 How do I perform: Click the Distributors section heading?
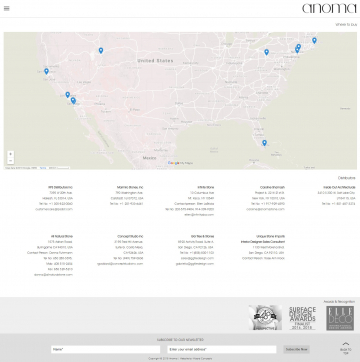347,178
